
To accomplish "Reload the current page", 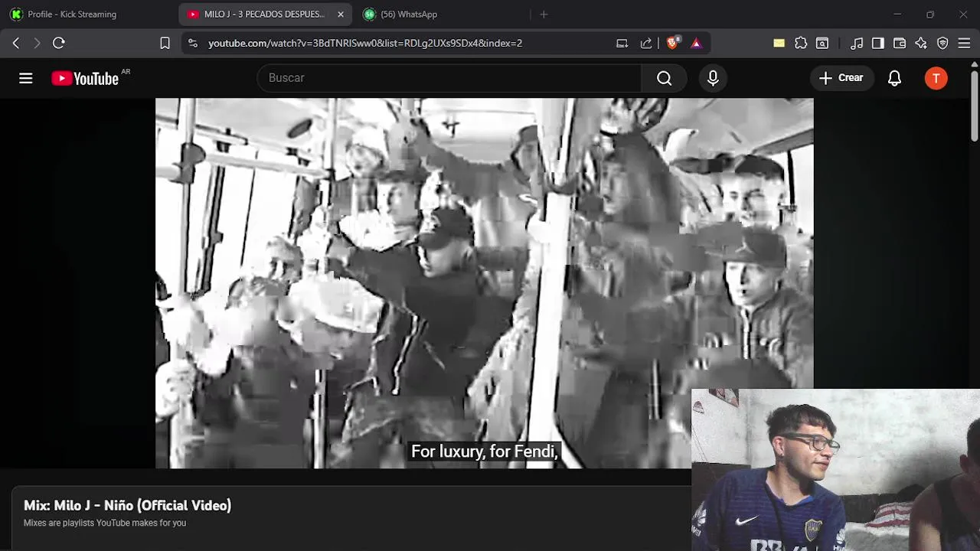I will (x=59, y=43).
